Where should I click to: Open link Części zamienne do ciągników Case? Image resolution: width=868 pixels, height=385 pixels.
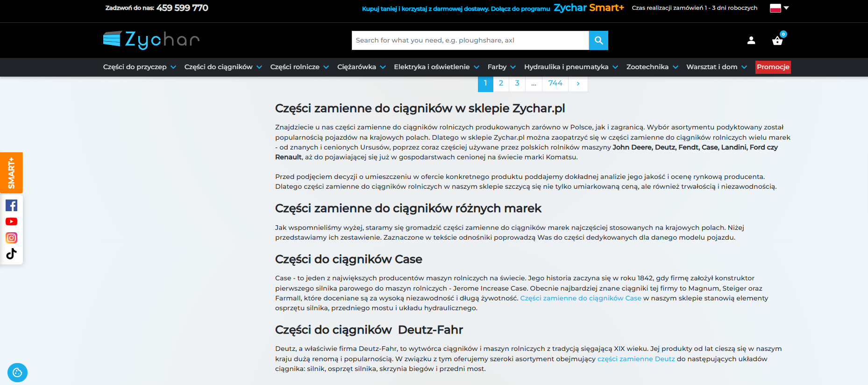(581, 298)
